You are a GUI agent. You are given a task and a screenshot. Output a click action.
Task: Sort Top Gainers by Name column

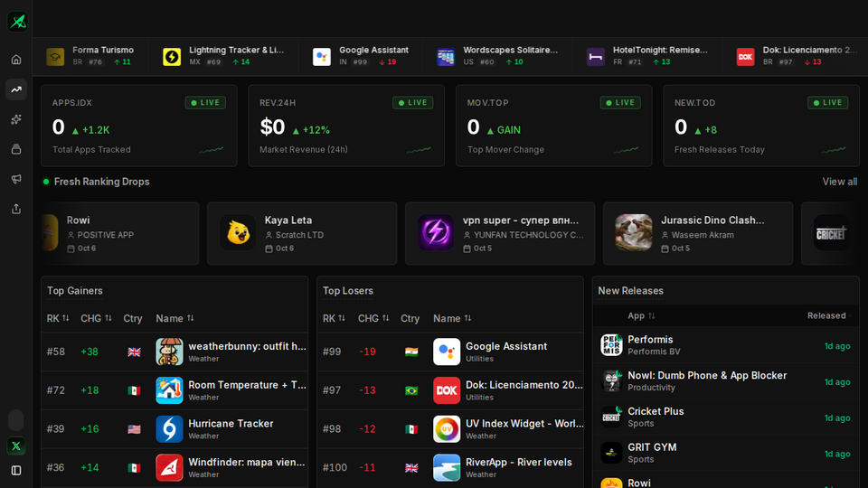pyautogui.click(x=175, y=318)
